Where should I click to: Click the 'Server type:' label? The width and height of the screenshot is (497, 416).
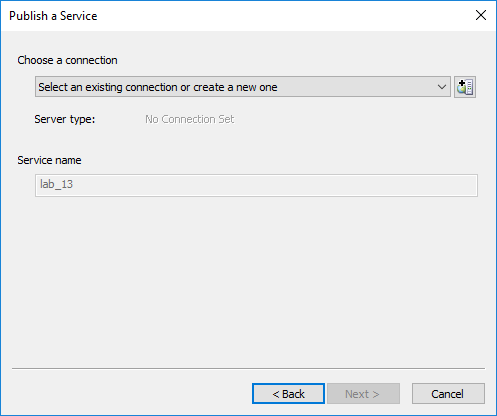pos(65,119)
